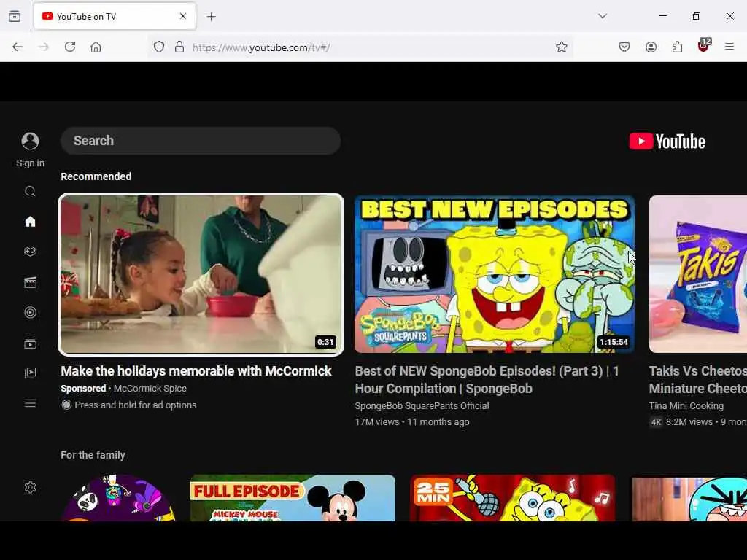Click the browser forward arrow
The height and width of the screenshot is (560, 747).
(44, 47)
